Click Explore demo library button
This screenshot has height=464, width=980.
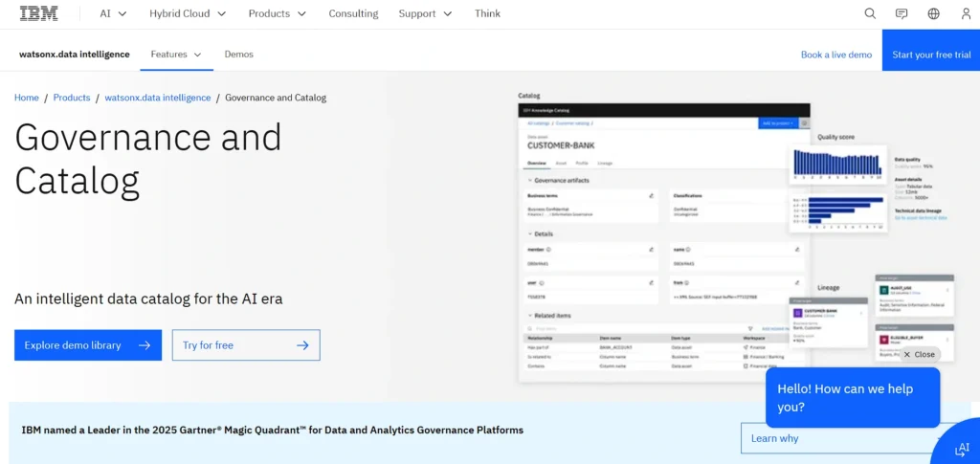tap(88, 345)
